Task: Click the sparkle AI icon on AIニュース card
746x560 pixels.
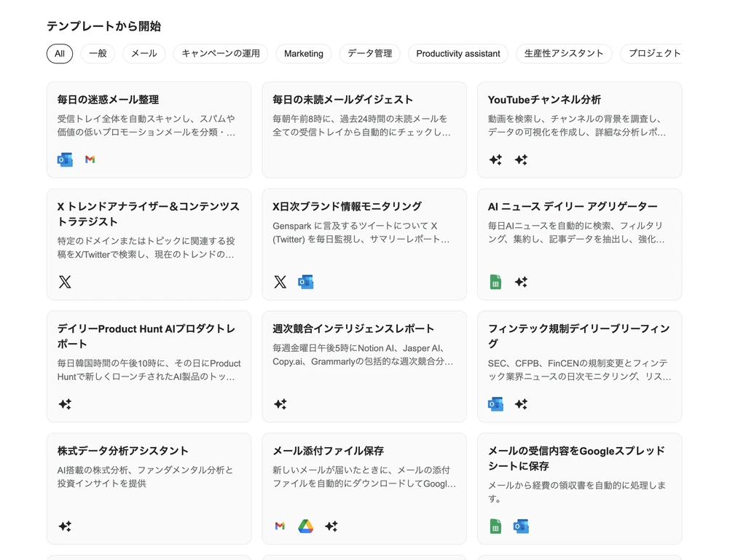Action: click(521, 282)
